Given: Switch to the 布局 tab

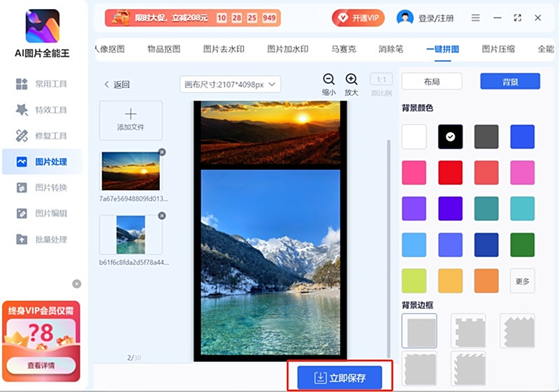Looking at the screenshot, I should pos(432,82).
